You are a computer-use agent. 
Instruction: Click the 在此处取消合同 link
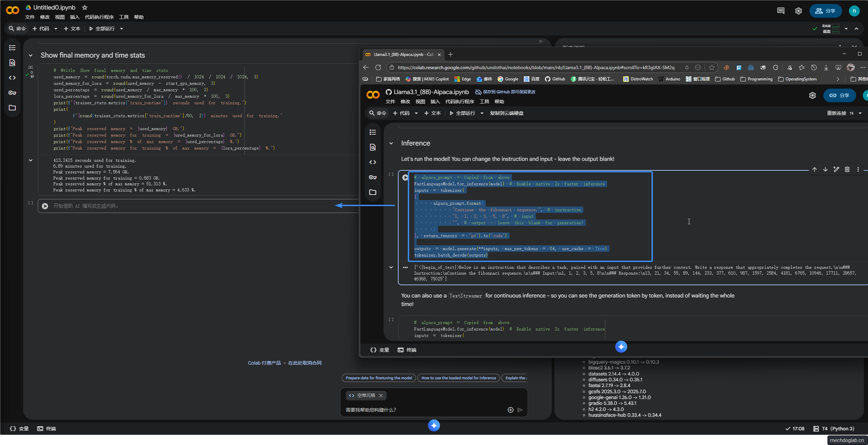click(305, 363)
